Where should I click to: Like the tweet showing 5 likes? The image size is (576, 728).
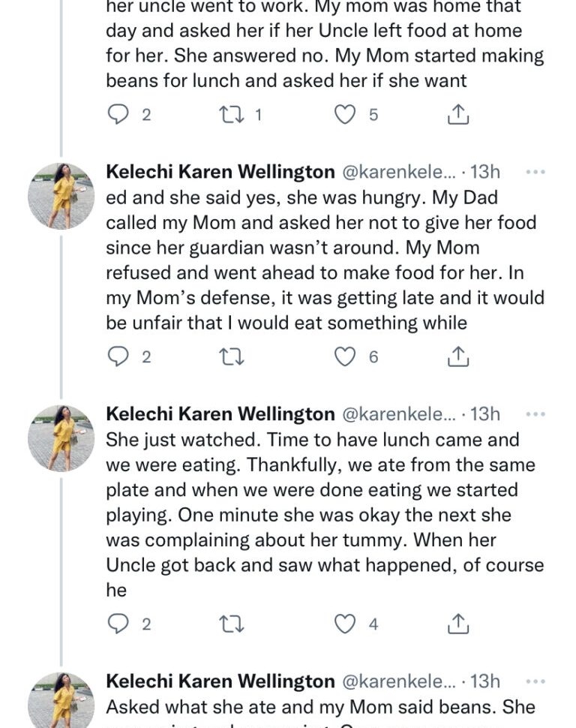[344, 115]
